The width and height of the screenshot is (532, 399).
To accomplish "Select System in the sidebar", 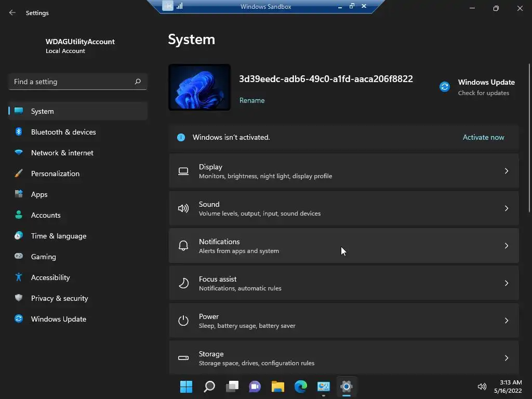I will click(x=78, y=111).
